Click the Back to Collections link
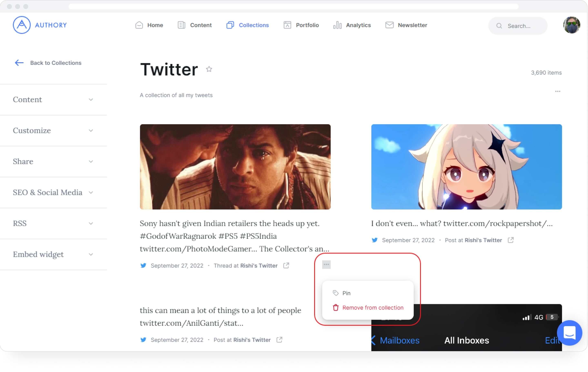The height and width of the screenshot is (372, 588). [x=56, y=63]
